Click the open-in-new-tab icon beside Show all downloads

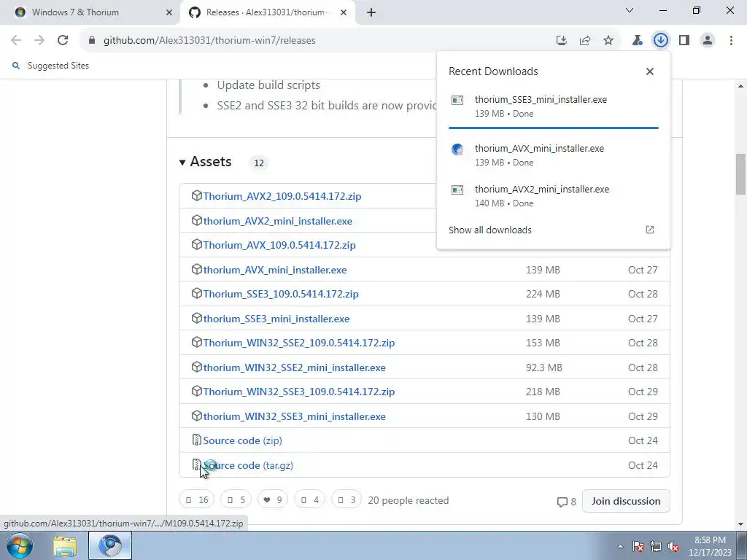pos(650,230)
